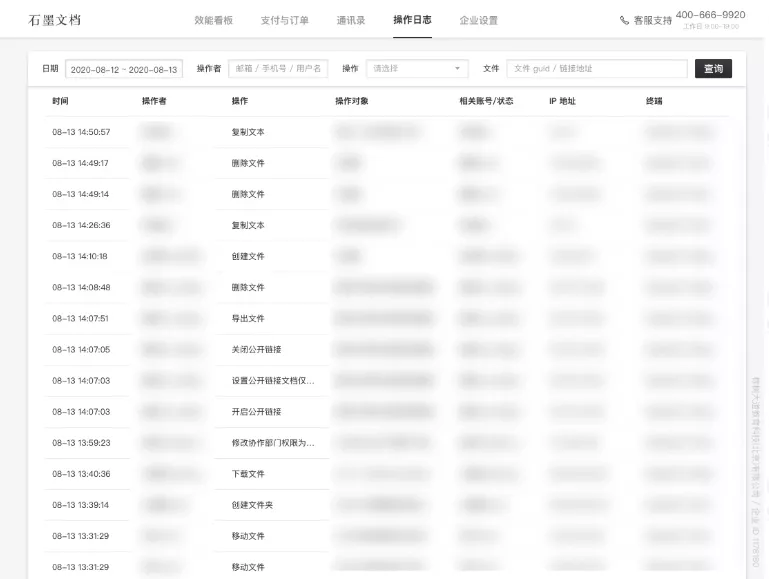Image resolution: width=769 pixels, height=579 pixels.
Task: Select the 操作日志 tab
Action: tap(412, 20)
